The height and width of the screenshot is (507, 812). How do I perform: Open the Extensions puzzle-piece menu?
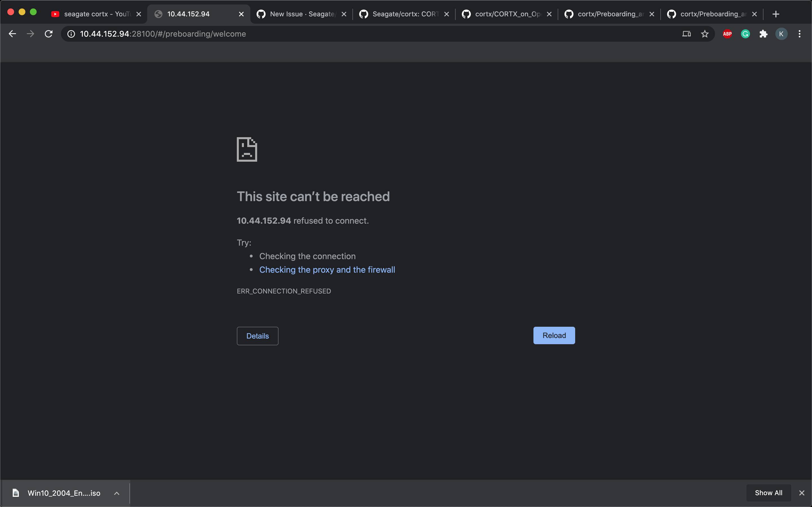point(764,34)
